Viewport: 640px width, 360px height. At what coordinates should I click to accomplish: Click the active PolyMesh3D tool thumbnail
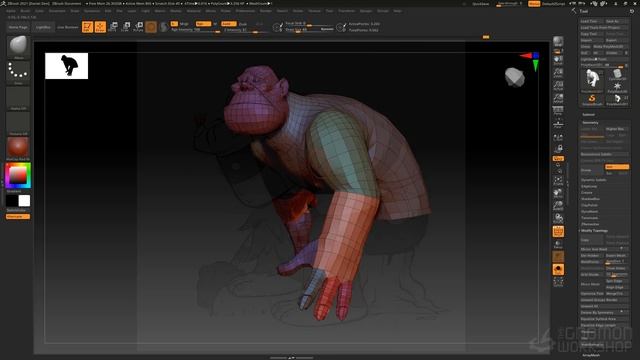click(x=592, y=80)
